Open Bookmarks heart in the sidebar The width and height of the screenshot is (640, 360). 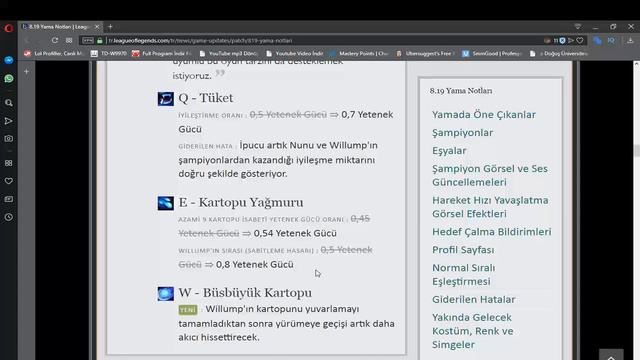(9, 181)
